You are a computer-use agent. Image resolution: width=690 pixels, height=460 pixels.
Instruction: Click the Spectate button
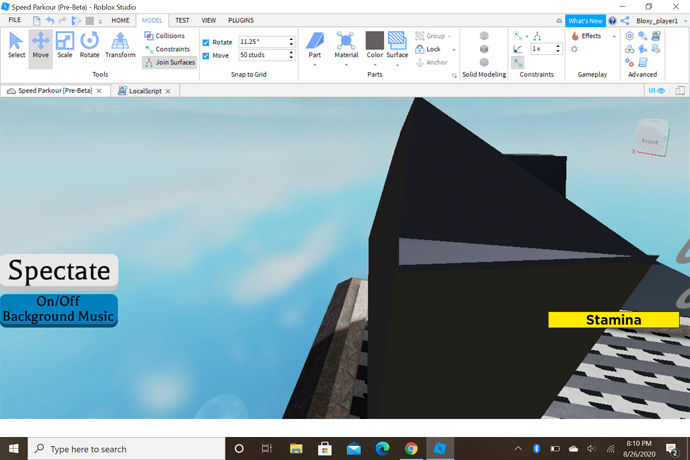[59, 271]
